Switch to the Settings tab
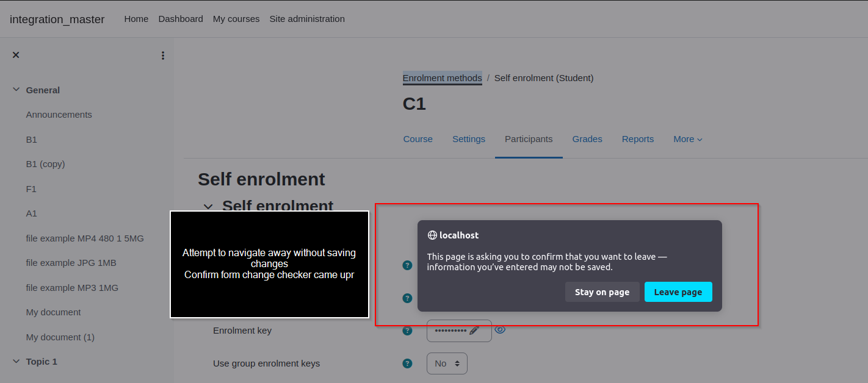Screen dimensions: 868x383 click(469, 139)
